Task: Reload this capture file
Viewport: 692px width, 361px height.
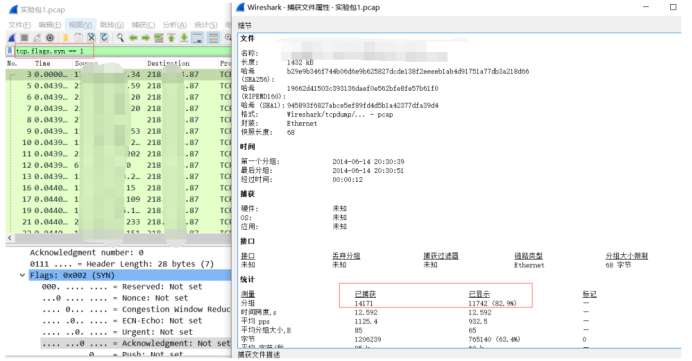Action: tap(104, 38)
